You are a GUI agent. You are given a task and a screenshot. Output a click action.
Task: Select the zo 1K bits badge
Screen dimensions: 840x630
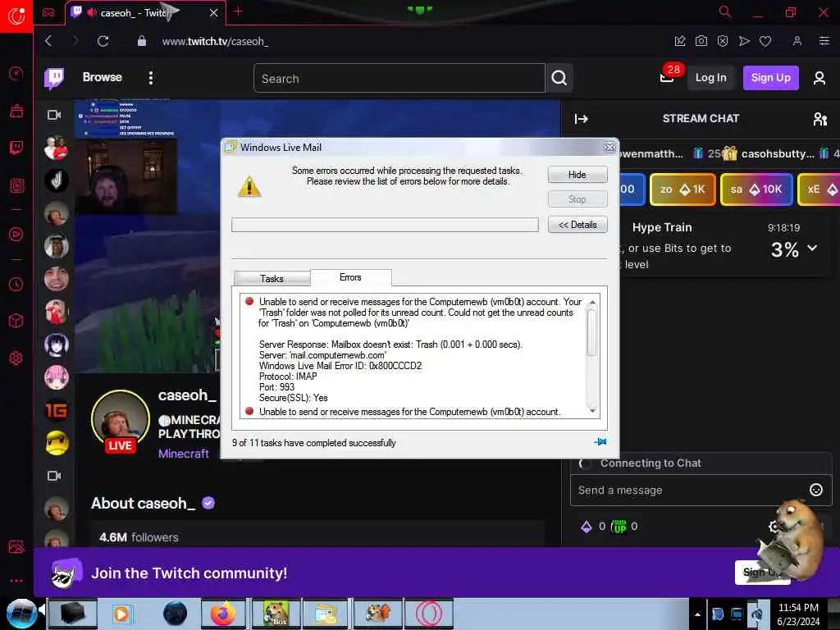point(682,189)
